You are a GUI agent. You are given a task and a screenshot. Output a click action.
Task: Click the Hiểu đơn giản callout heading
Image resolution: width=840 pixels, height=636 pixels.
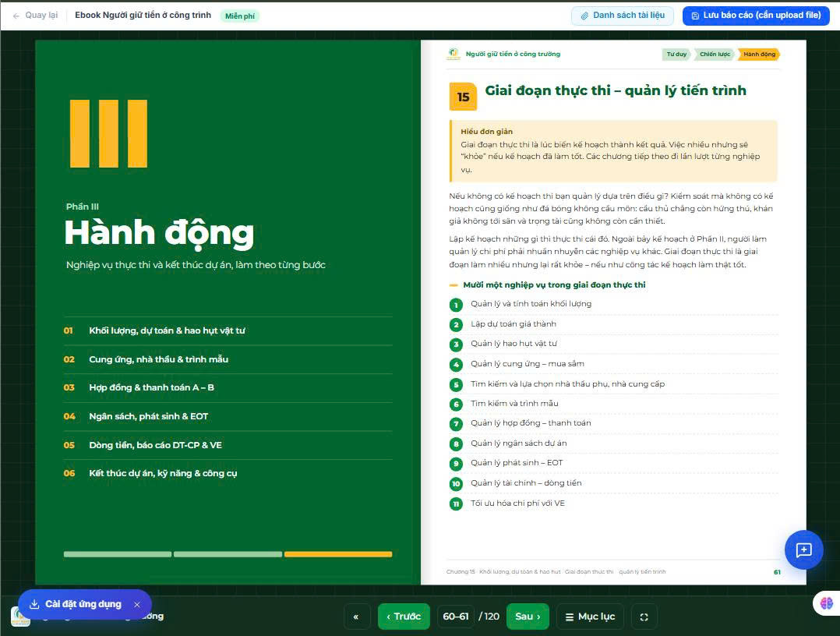point(486,131)
